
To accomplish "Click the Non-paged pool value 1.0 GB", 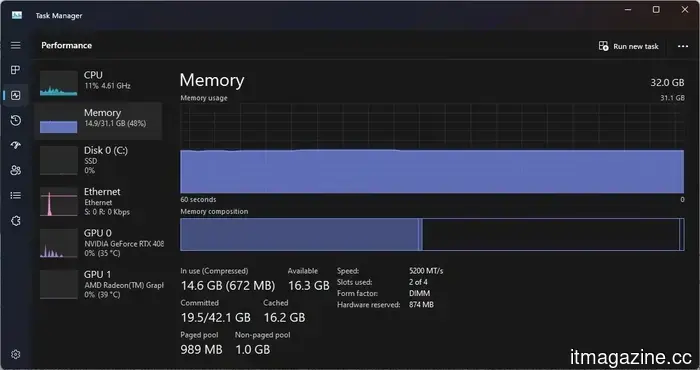I will [253, 349].
